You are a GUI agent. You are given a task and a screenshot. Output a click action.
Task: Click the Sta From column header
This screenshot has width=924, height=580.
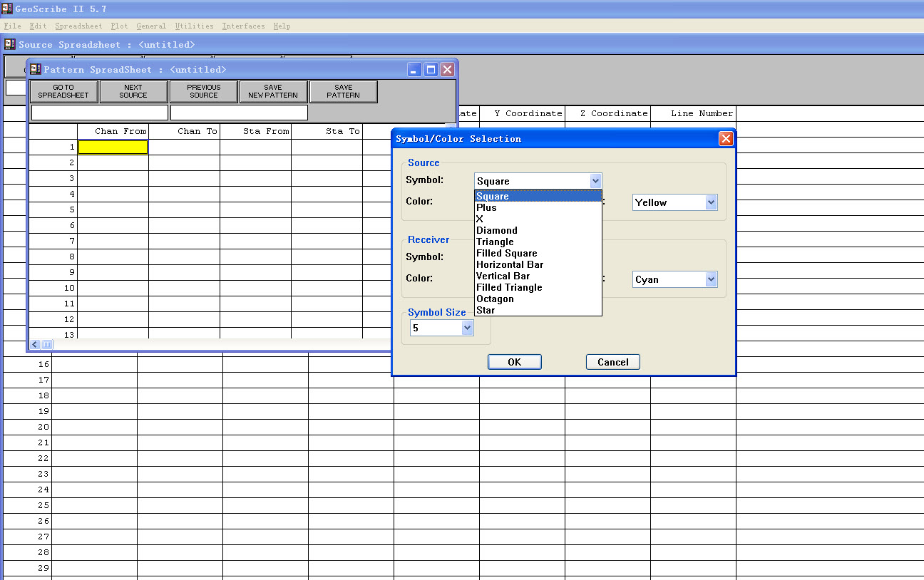255,131
